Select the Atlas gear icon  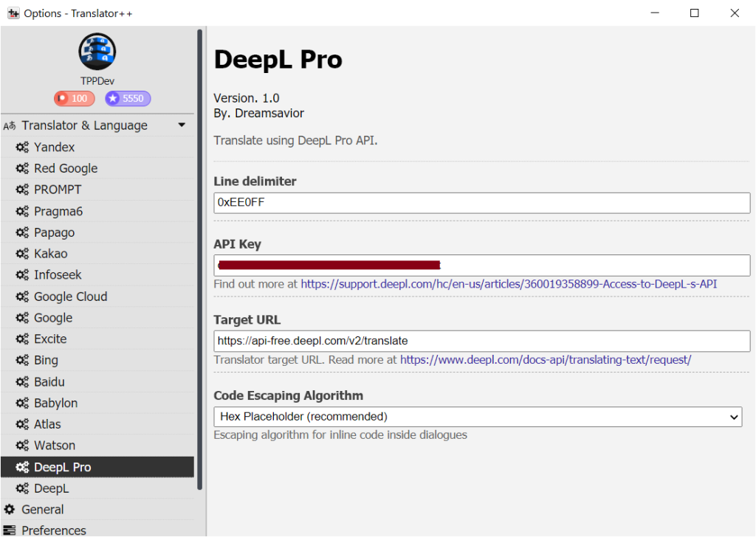point(21,424)
